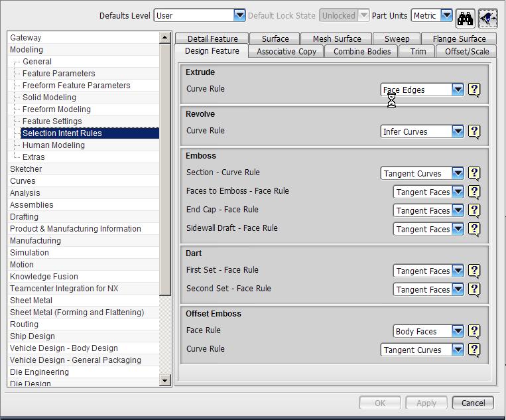
Task: Switch to the Associative Copy tab
Action: click(286, 51)
